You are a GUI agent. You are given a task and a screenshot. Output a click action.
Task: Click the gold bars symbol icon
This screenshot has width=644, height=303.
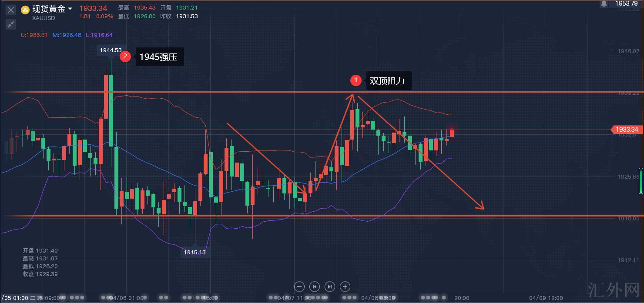pyautogui.click(x=25, y=10)
